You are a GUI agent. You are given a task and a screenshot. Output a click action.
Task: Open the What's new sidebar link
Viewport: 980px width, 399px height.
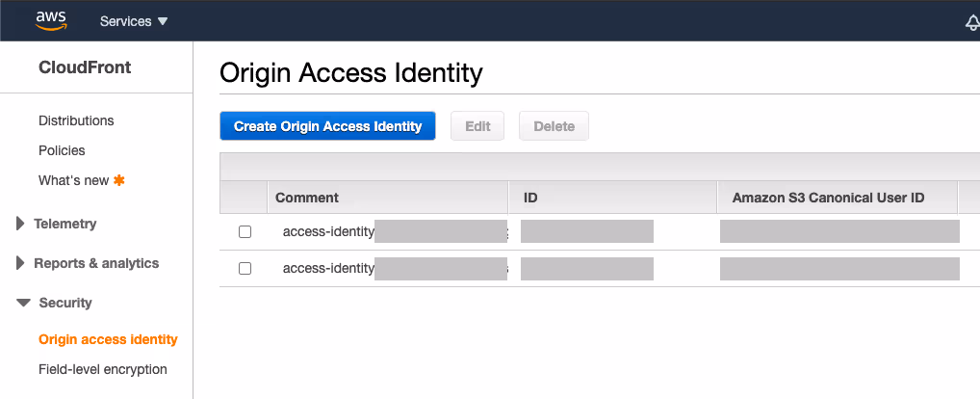coord(74,181)
